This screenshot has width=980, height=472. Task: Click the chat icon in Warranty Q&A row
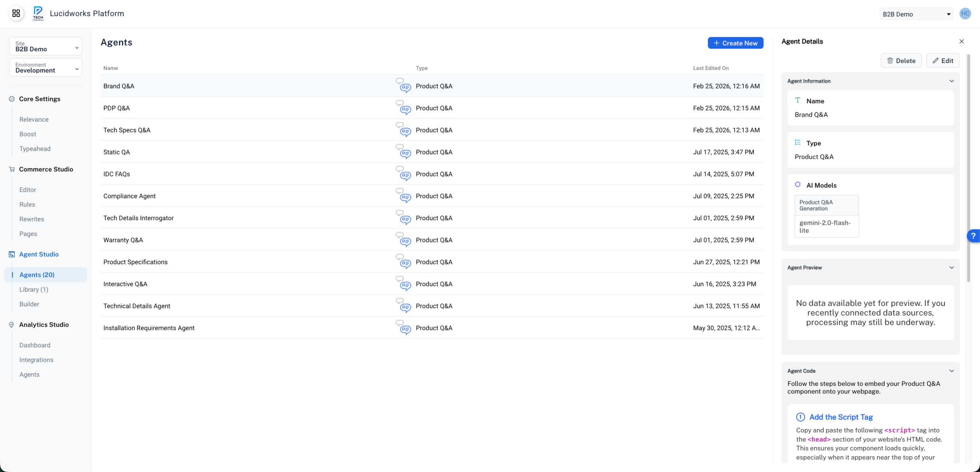pos(403,239)
